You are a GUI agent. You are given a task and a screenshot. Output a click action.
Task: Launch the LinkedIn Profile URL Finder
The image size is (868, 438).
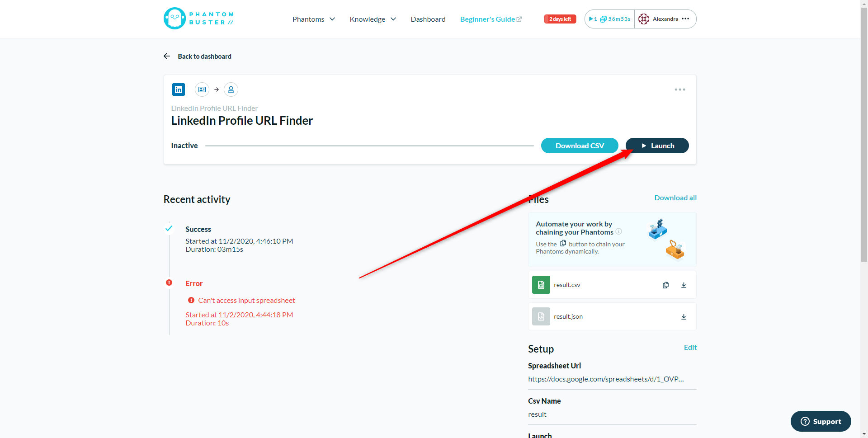click(657, 146)
